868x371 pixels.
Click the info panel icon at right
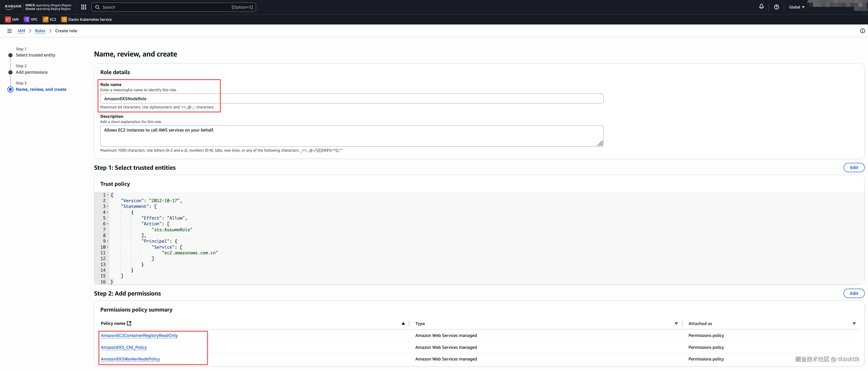[x=862, y=31]
